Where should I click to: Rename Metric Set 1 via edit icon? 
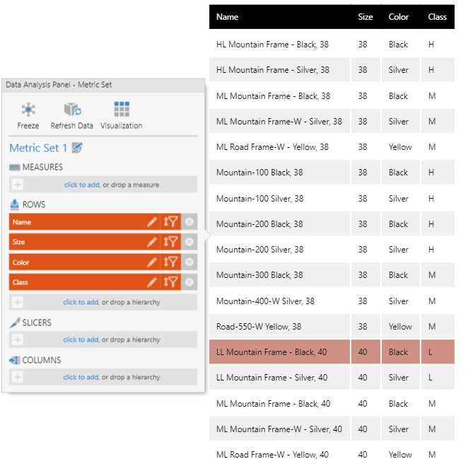[x=77, y=148]
